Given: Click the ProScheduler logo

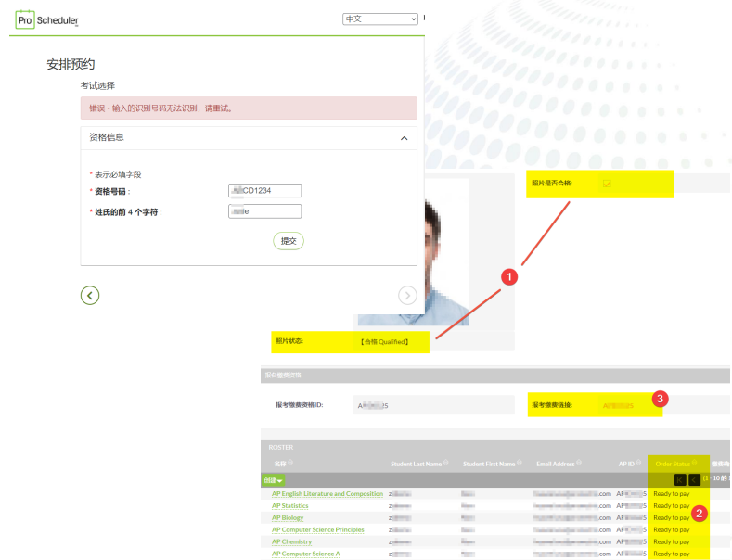Looking at the screenshot, I should click(x=46, y=20).
